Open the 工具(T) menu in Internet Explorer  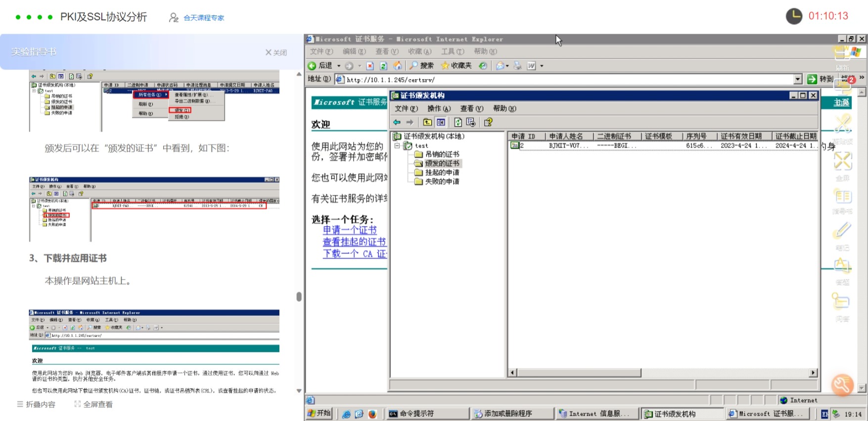[453, 51]
